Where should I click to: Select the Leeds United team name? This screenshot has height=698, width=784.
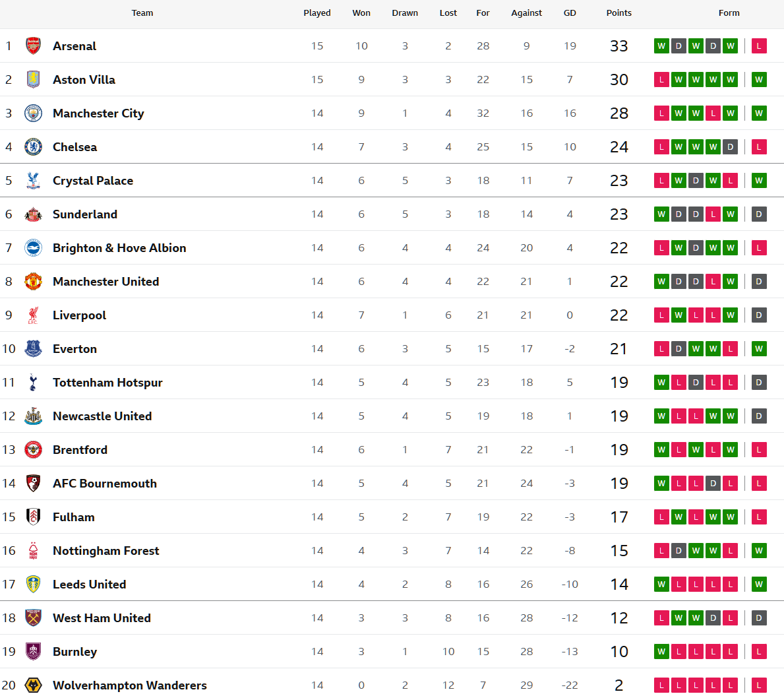click(90, 584)
